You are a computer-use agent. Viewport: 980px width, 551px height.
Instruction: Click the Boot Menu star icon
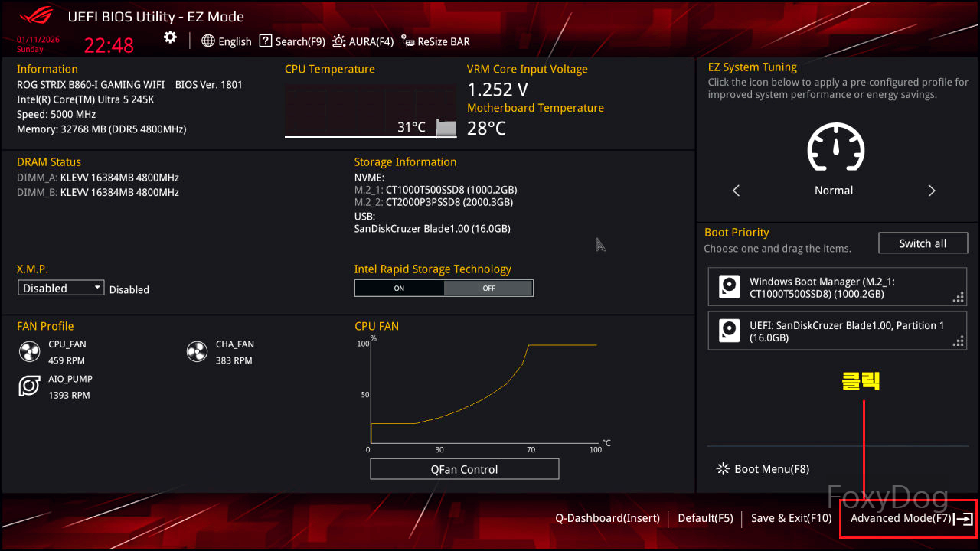[723, 469]
